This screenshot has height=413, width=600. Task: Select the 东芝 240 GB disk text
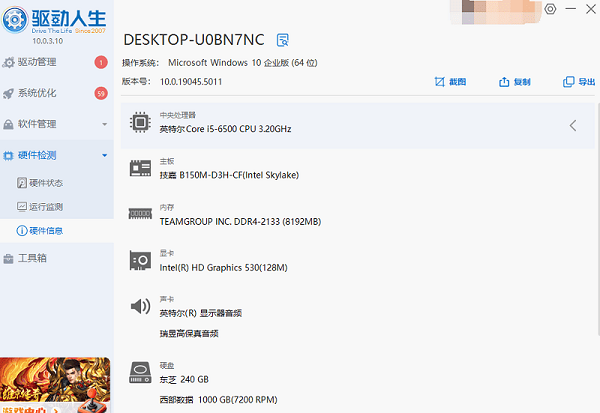click(184, 380)
